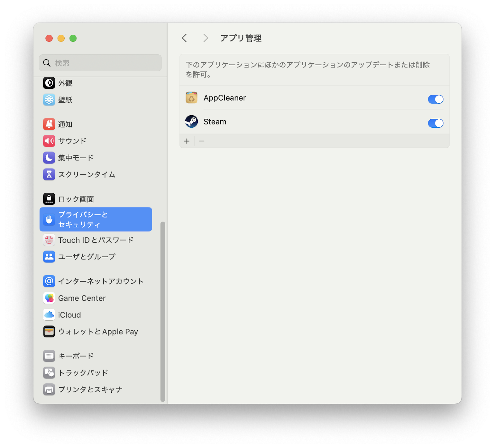Open スクリーンタイム in the sidebar
The image size is (495, 448).
(x=87, y=174)
